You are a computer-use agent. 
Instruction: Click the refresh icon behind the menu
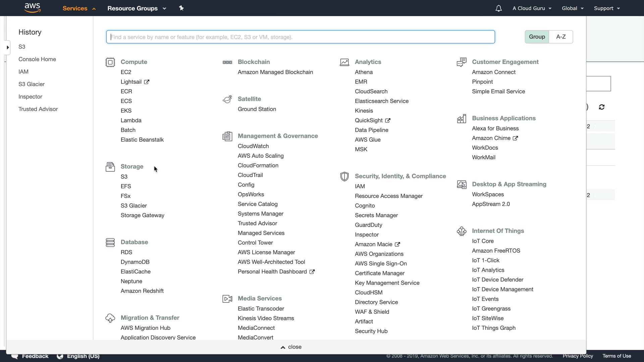click(x=601, y=107)
